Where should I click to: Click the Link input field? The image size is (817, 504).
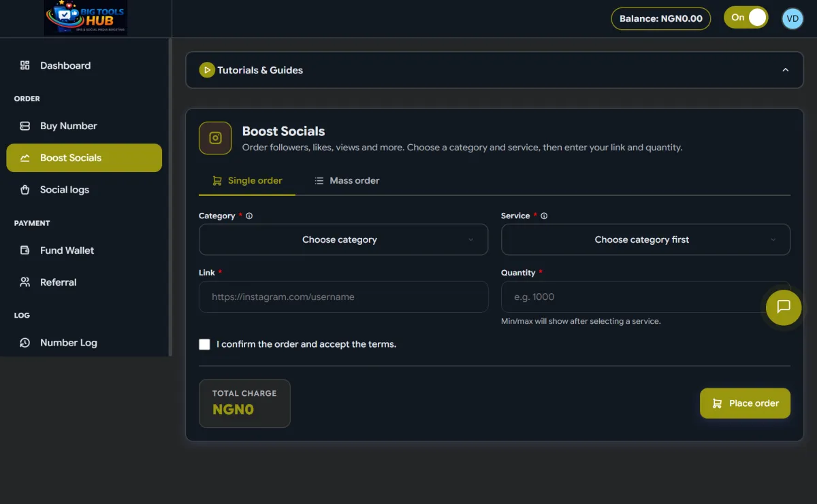[x=343, y=297]
